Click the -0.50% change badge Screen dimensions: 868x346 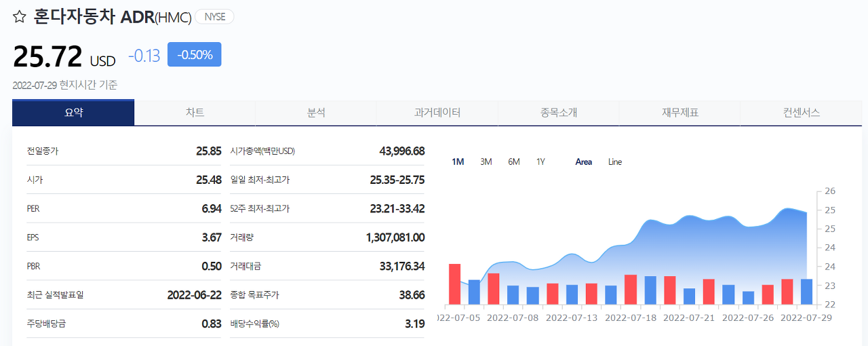(195, 55)
